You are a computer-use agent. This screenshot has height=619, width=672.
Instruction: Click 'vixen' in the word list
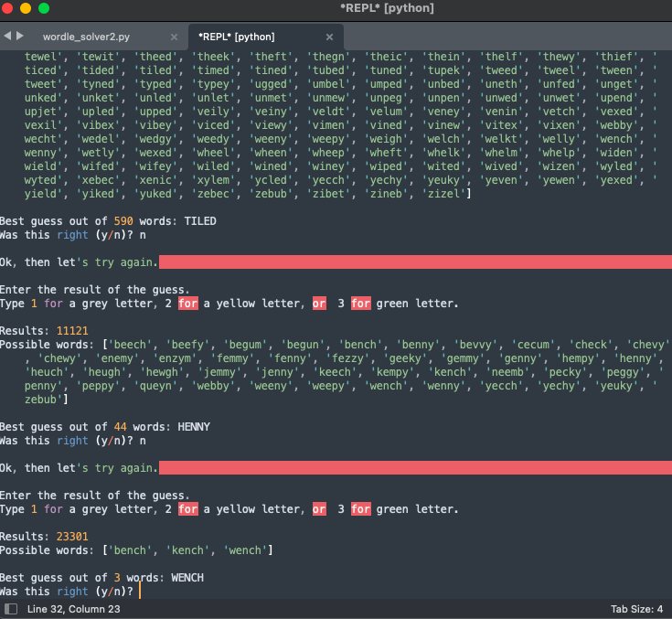tap(559, 125)
